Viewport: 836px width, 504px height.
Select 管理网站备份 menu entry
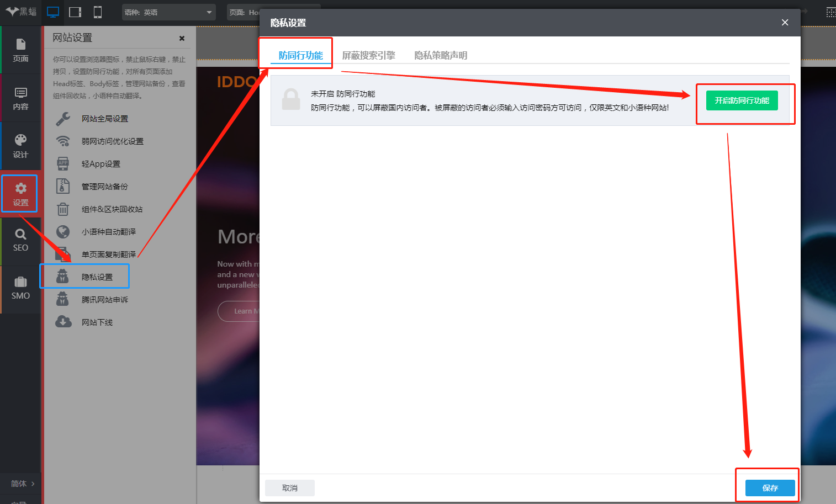(104, 187)
